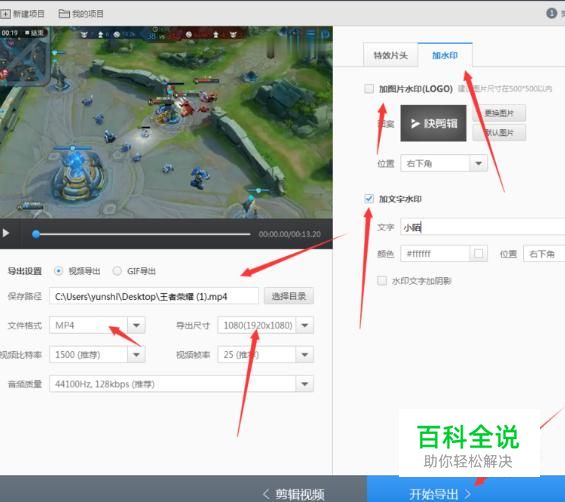Click the #ffffff color code field
This screenshot has height=502, width=565.
[x=435, y=253]
